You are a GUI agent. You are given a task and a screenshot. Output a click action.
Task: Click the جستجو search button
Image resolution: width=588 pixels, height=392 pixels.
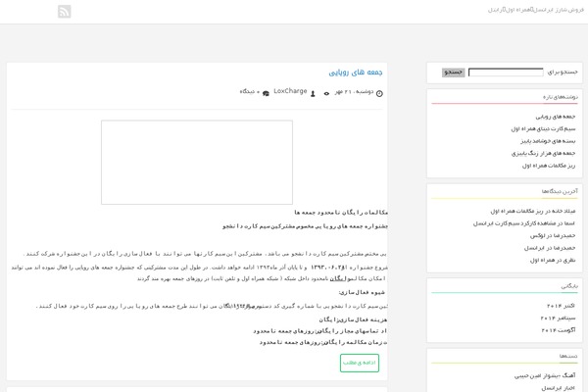coord(454,72)
